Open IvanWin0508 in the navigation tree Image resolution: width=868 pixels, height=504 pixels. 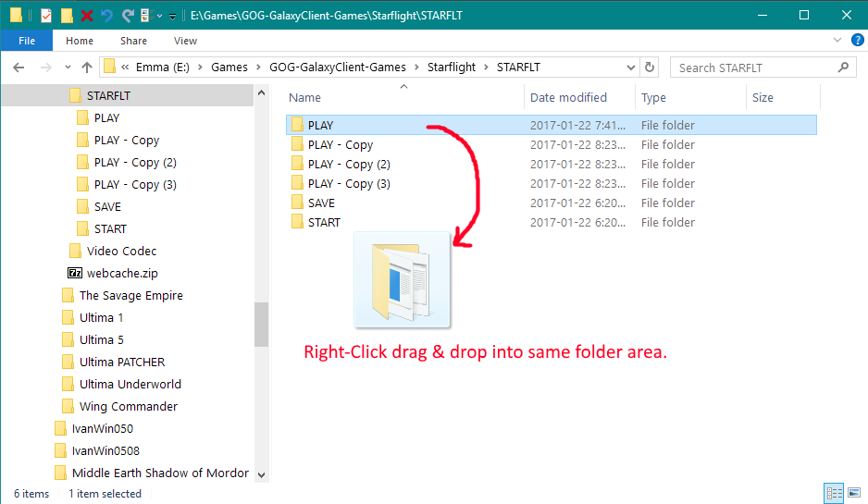[105, 451]
